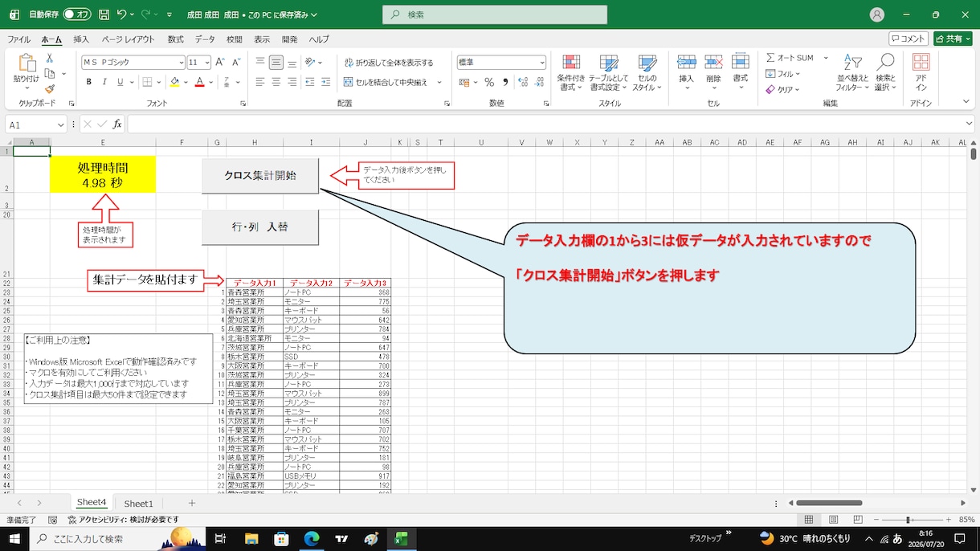Image resolution: width=980 pixels, height=551 pixels.
Task: Click the Share (共有) button
Action: click(953, 39)
